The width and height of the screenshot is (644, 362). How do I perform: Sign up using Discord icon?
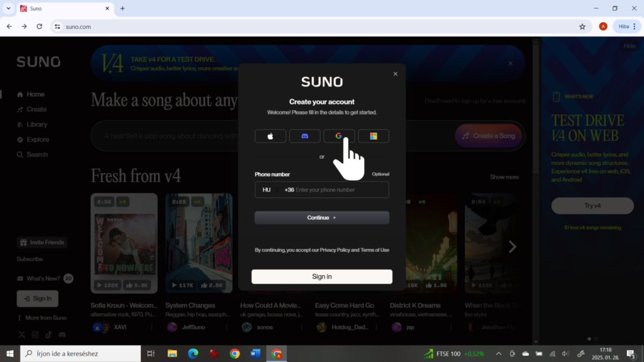[x=304, y=136]
